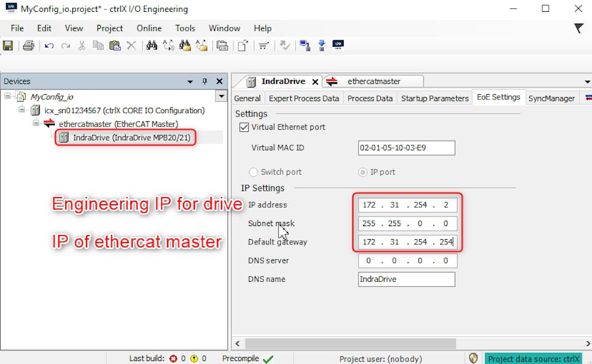Viewport: 592px width, 364px height.
Task: Select ethercatmaster (EtherCAT Master) tree item
Action: [x=118, y=124]
